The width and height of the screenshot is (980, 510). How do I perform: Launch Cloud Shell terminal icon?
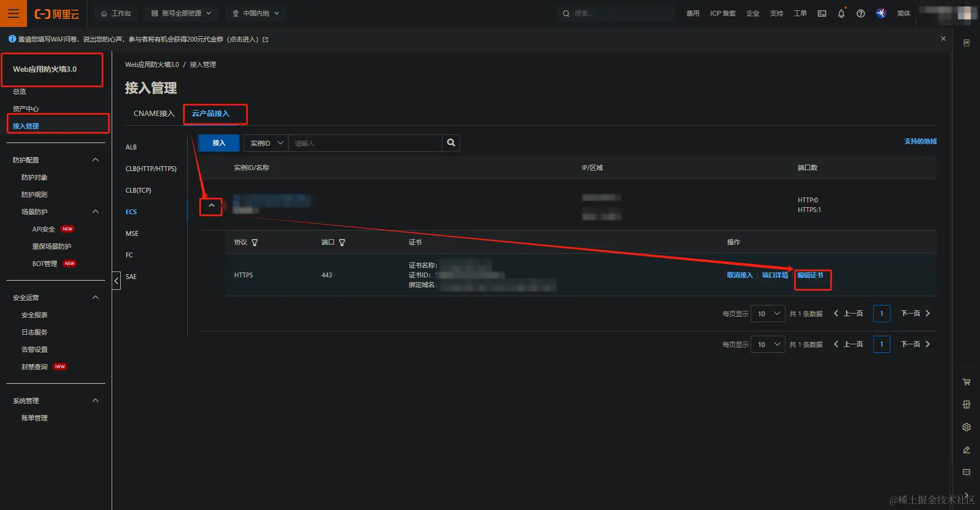822,13
